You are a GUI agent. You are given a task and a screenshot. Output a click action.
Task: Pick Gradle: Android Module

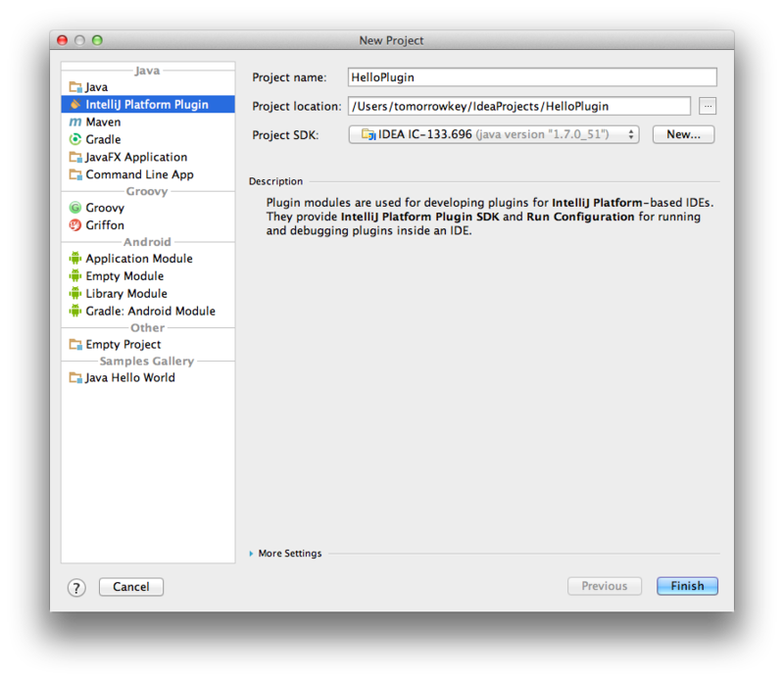point(148,311)
